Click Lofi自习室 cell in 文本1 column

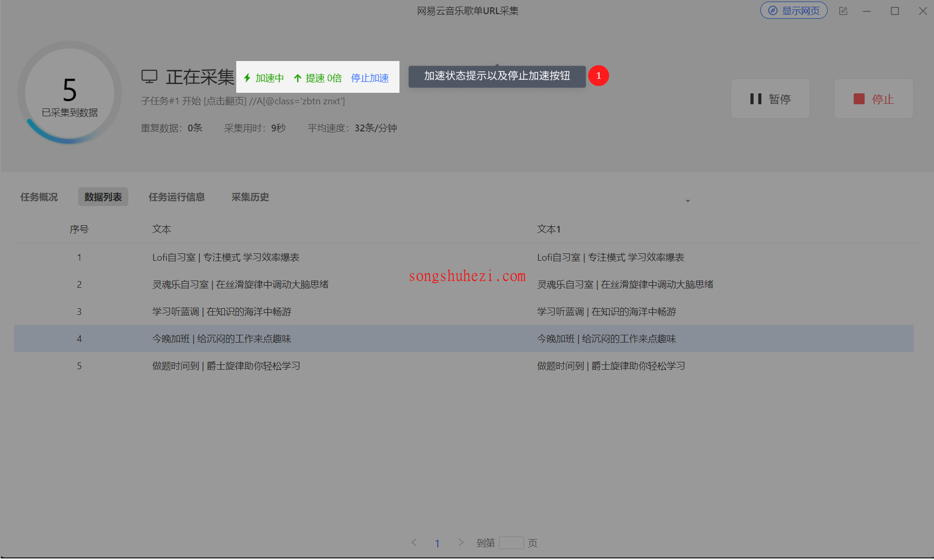[x=611, y=257]
